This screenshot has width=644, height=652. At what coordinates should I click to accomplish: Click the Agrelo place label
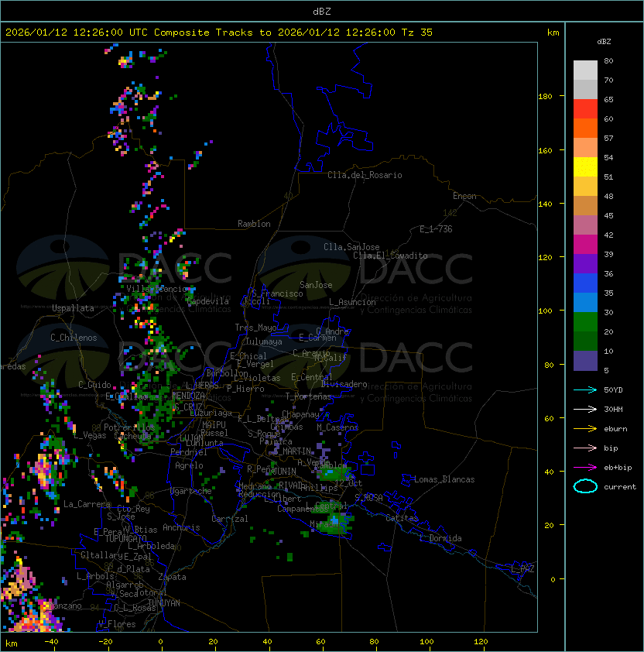point(189,465)
